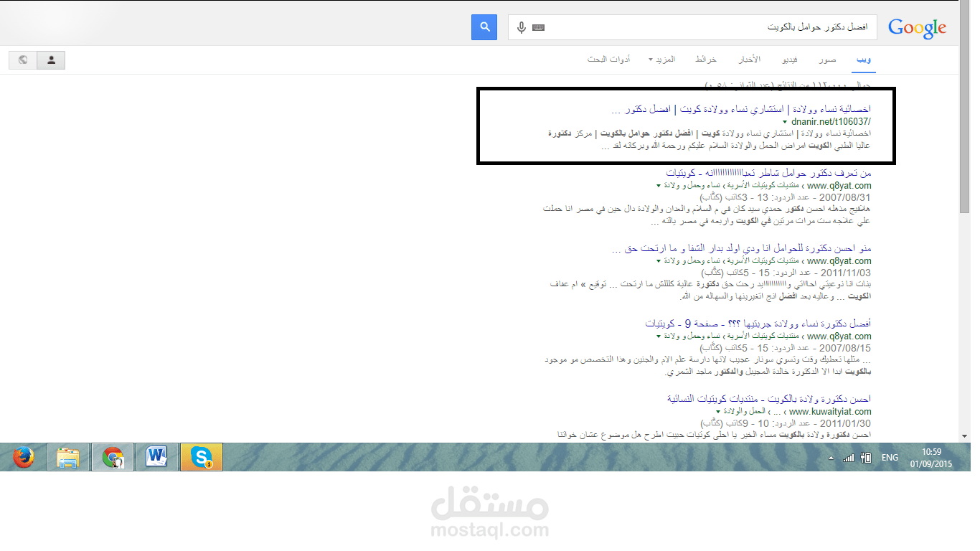Switch to the خرائط maps tab
Image resolution: width=980 pixels, height=551 pixels.
click(706, 59)
